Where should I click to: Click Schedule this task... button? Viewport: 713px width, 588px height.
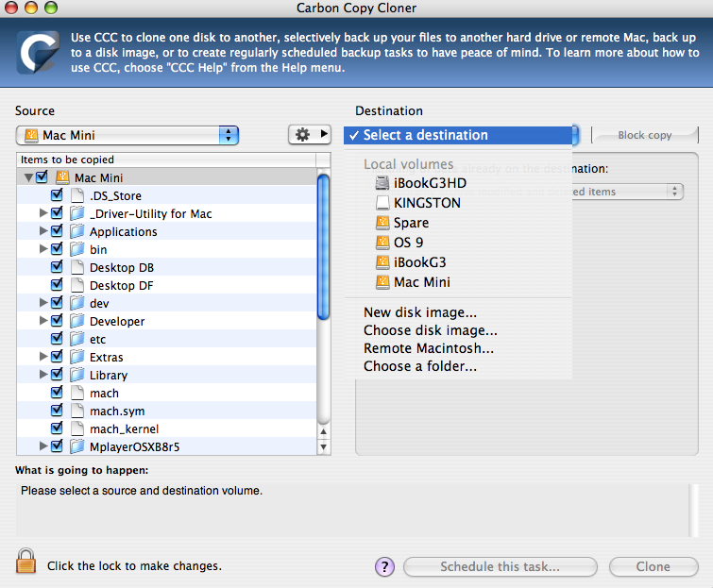[x=501, y=566]
